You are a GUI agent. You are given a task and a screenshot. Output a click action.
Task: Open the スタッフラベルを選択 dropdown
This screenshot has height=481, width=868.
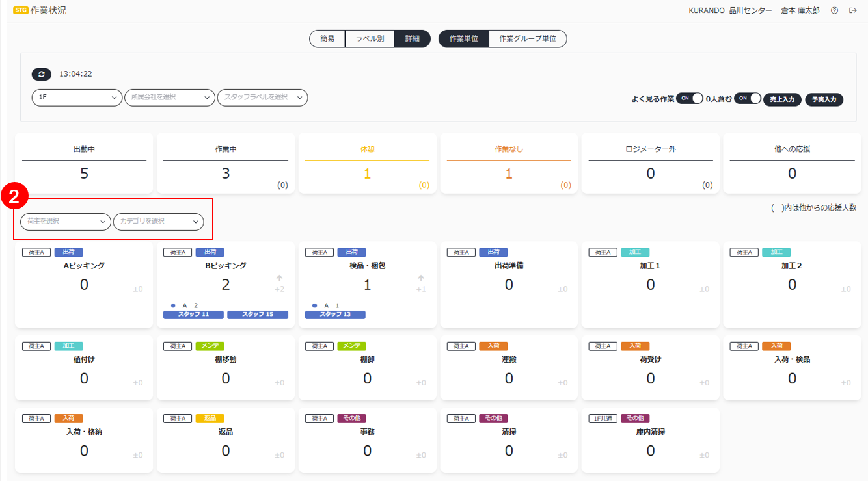(x=262, y=97)
